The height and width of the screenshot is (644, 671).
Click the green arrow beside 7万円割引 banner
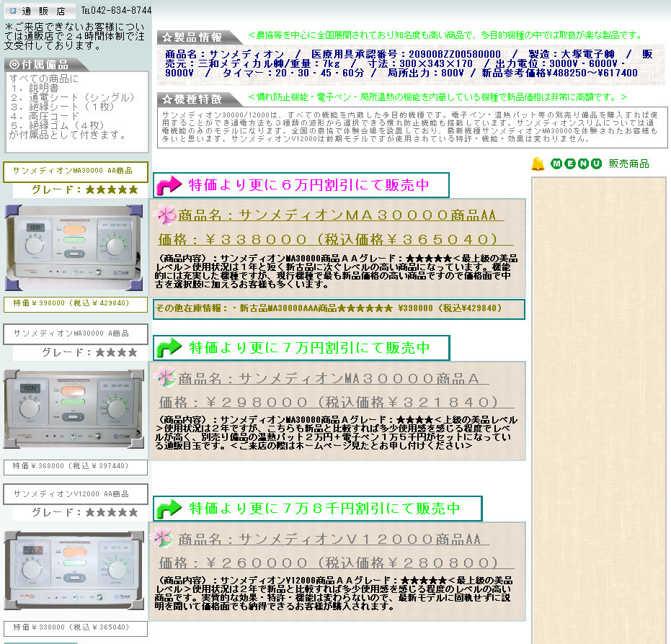click(x=169, y=348)
